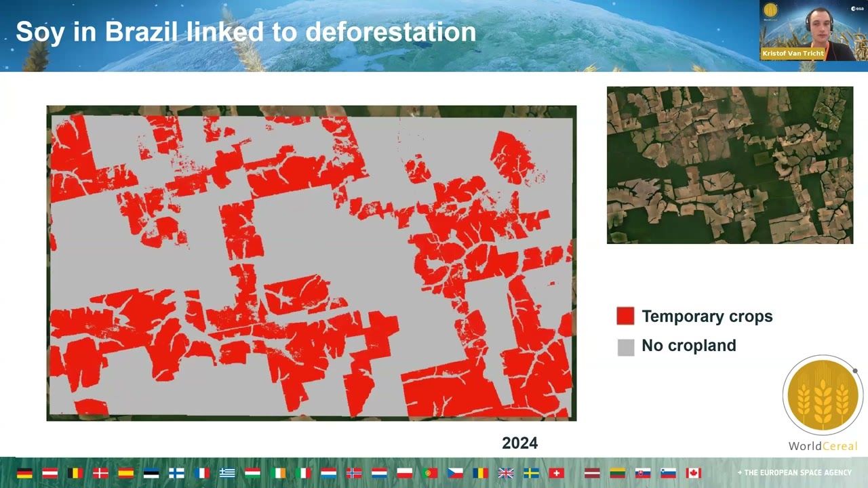Image resolution: width=868 pixels, height=488 pixels.
Task: Open The European Space Agency link
Action: pos(794,473)
